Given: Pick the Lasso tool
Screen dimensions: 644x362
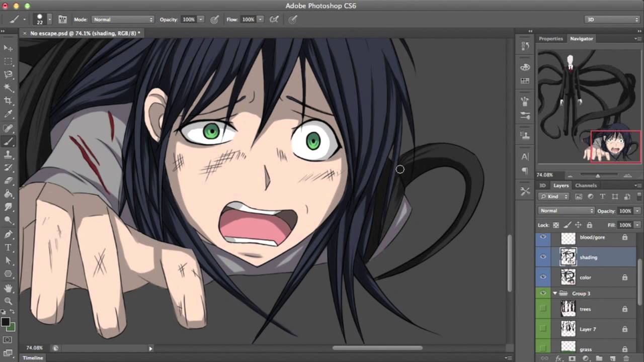Looking at the screenshot, I should [8, 74].
